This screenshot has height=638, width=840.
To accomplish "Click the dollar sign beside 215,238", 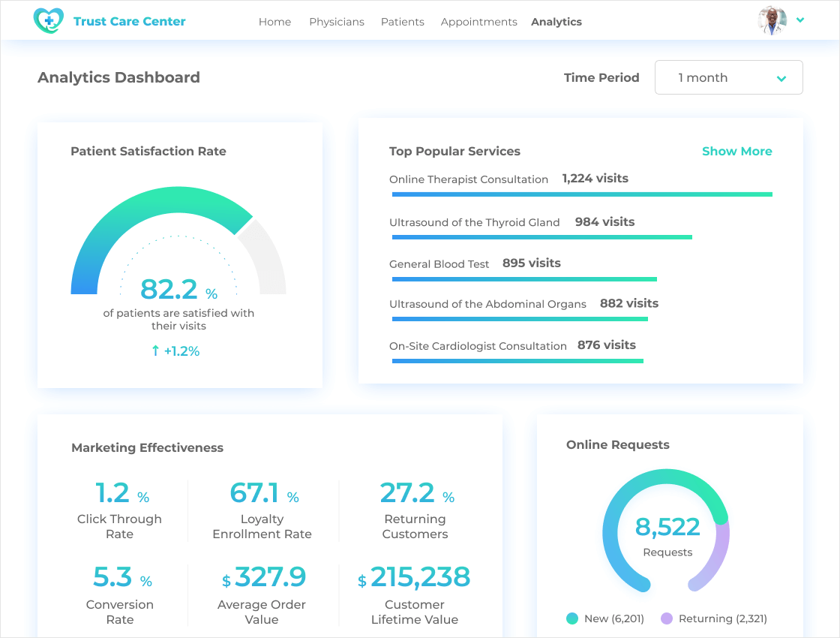I will pos(362,581).
